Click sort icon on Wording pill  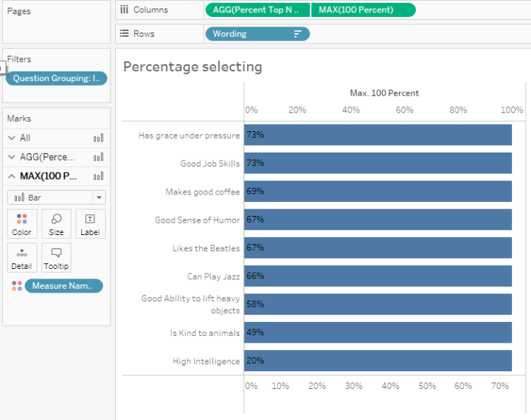[x=298, y=34]
